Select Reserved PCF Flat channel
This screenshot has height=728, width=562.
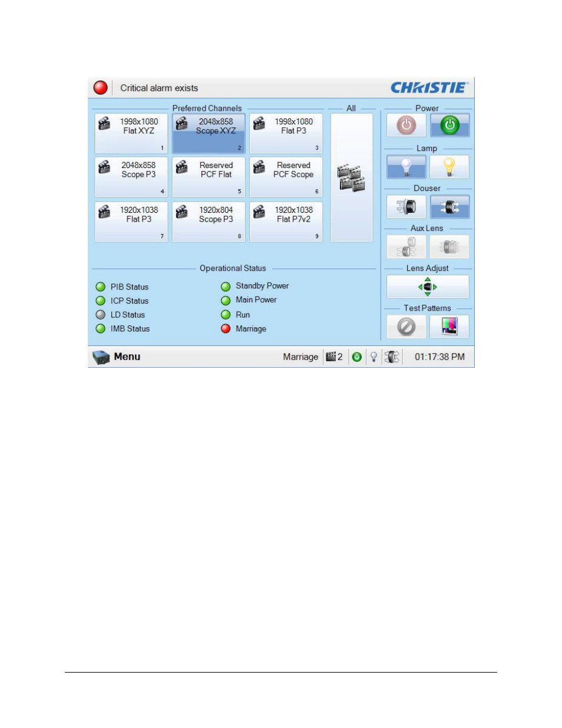[x=209, y=177]
